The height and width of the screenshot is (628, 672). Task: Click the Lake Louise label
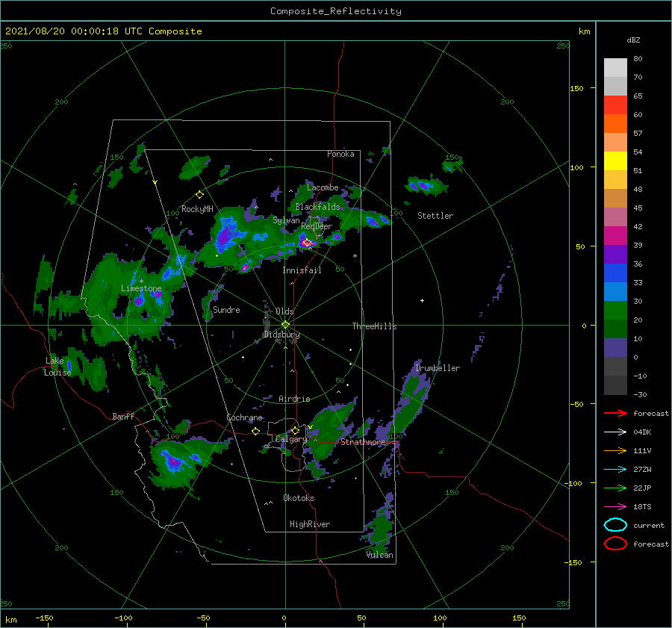coord(57,367)
